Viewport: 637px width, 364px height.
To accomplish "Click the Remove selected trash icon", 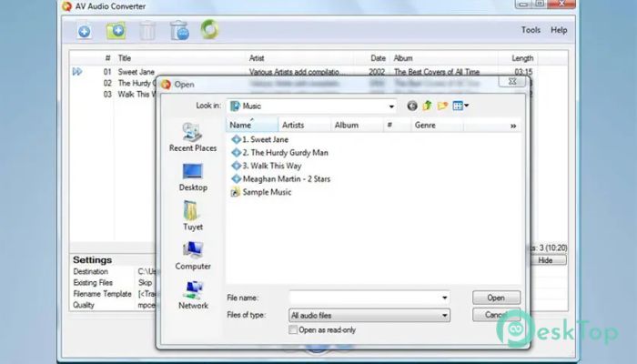I will pyautogui.click(x=147, y=31).
